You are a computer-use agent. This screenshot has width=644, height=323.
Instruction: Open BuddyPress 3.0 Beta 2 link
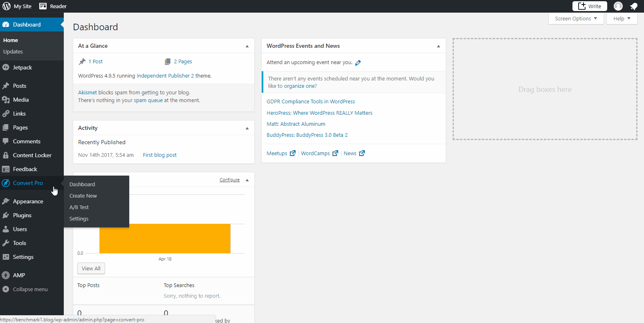click(307, 135)
